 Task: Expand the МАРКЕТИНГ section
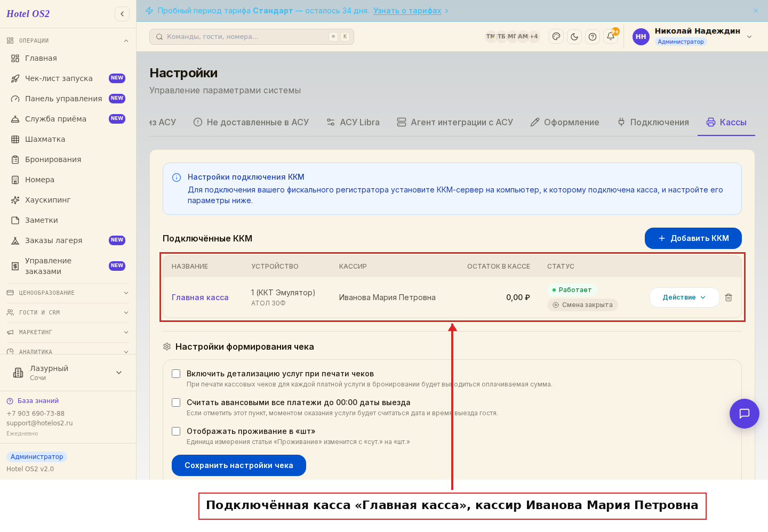pyautogui.click(x=68, y=332)
